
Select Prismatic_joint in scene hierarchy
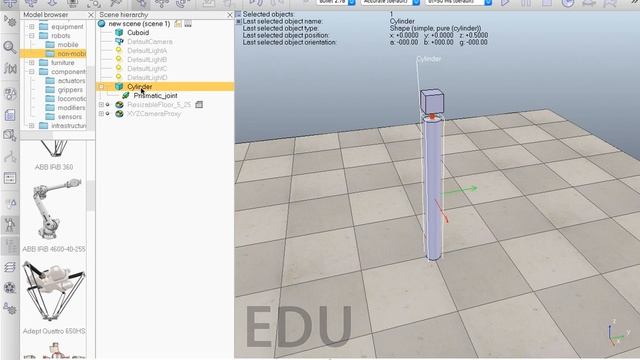pos(156,96)
